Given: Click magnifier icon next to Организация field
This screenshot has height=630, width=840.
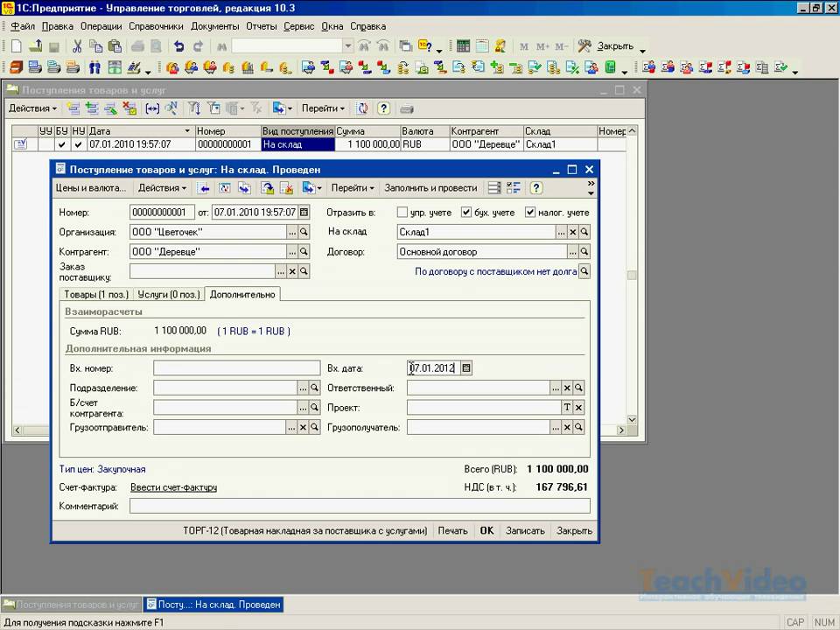Looking at the screenshot, I should [304, 233].
